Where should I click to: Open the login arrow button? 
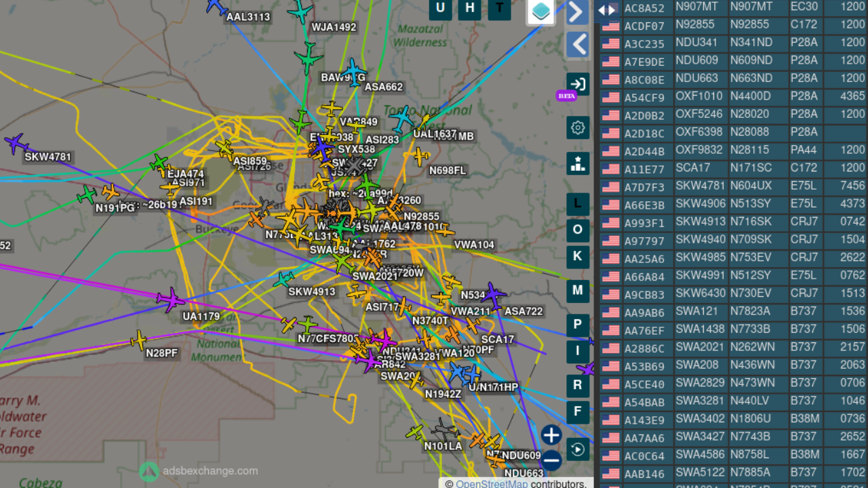coord(578,84)
